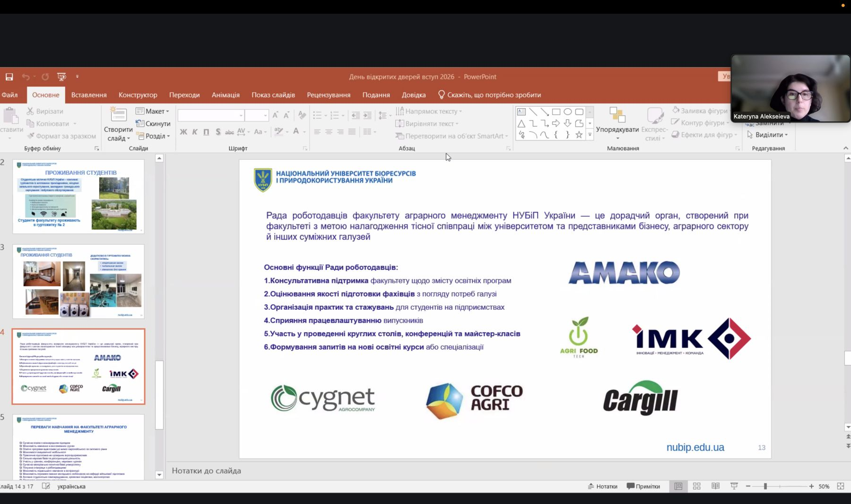Screen dimensions: 851x504
Task: Decrease font size with the smaller A icon
Action: (x=287, y=115)
